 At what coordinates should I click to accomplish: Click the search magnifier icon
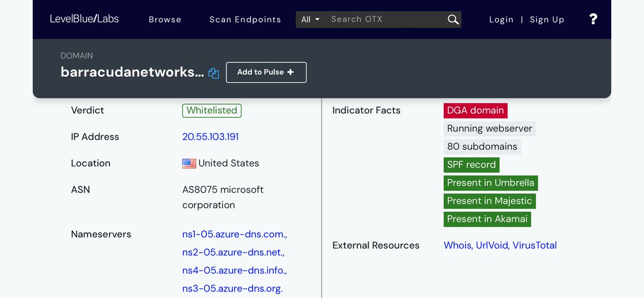453,19
